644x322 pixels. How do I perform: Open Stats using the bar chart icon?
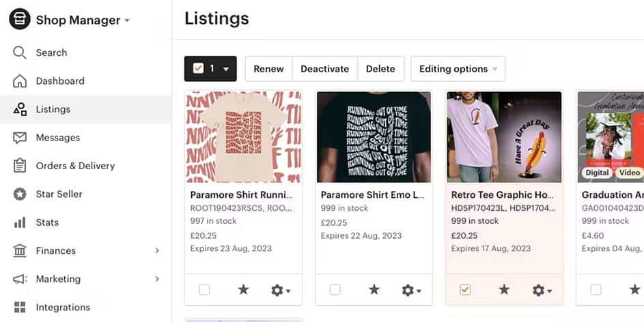[20, 222]
